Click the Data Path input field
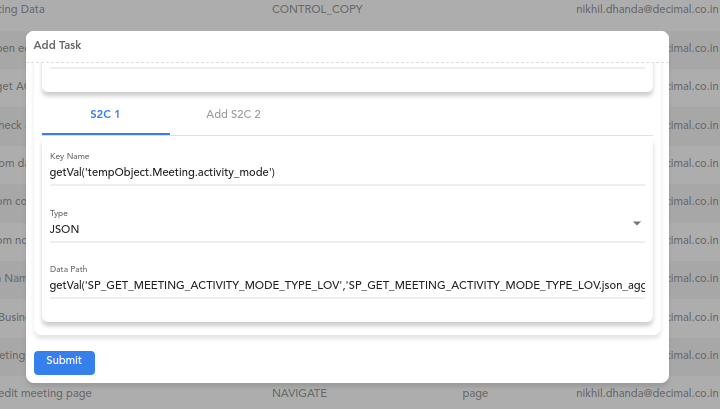The width and height of the screenshot is (720, 409). coord(347,286)
